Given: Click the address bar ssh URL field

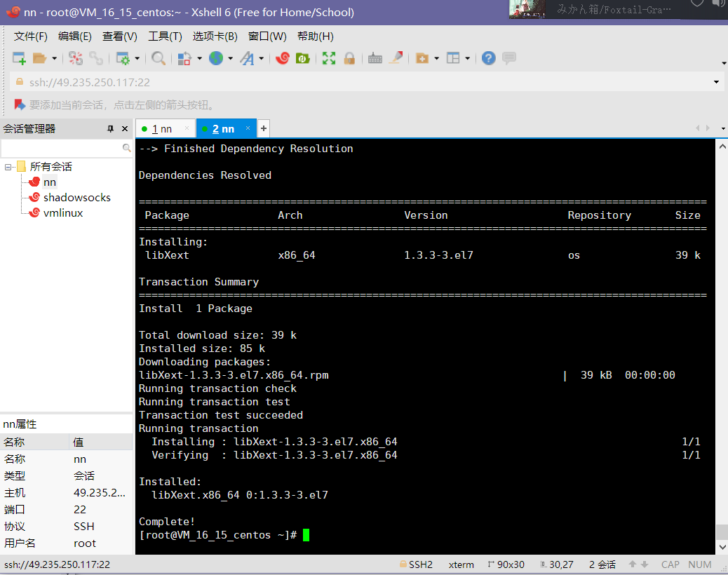Looking at the screenshot, I should pyautogui.click(x=367, y=82).
